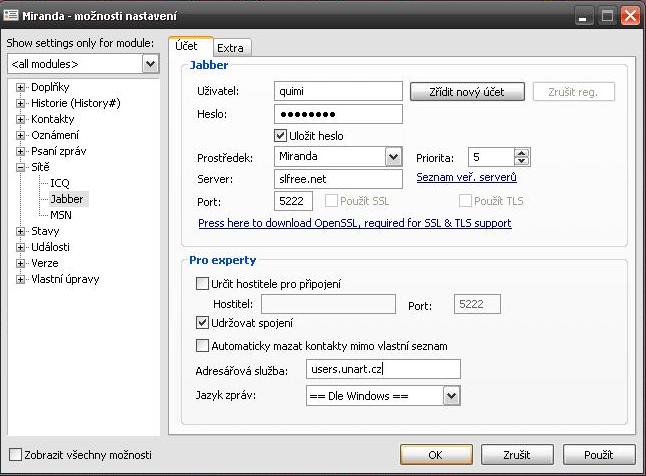Toggle the Uložit heslo checkbox
The width and height of the screenshot is (646, 476).
tap(281, 135)
